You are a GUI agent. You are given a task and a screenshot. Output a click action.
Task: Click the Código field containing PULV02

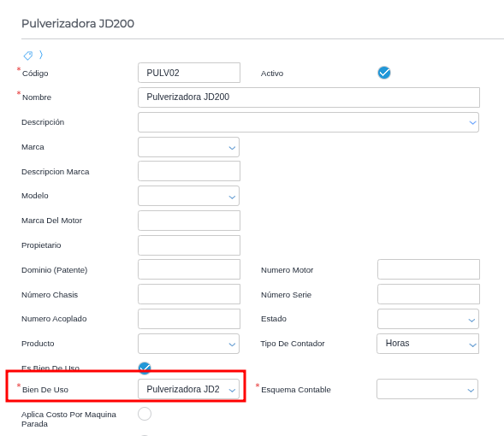(189, 73)
